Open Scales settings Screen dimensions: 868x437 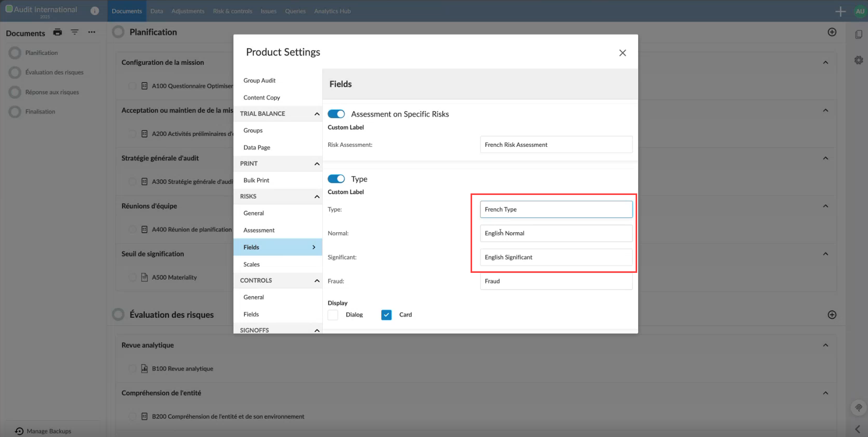coord(278,264)
